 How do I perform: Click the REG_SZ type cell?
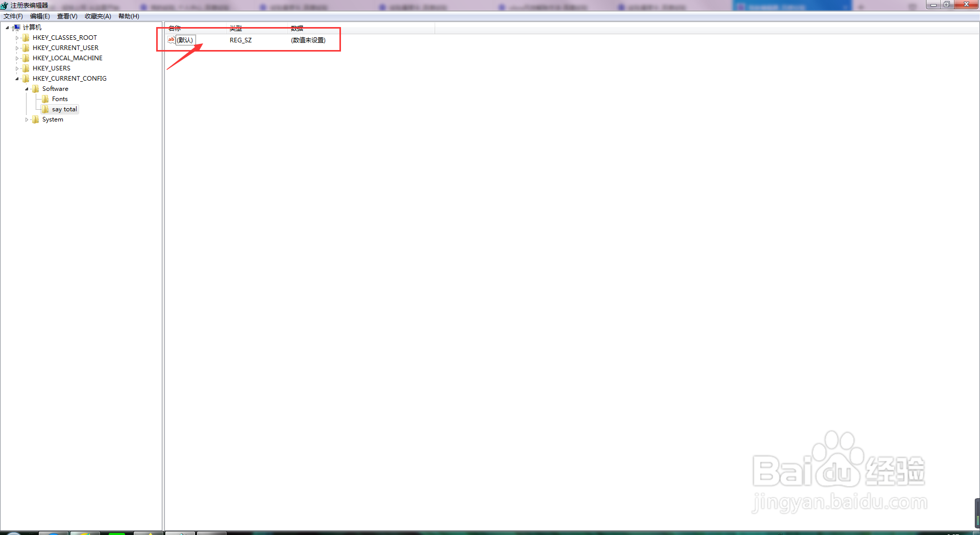240,40
